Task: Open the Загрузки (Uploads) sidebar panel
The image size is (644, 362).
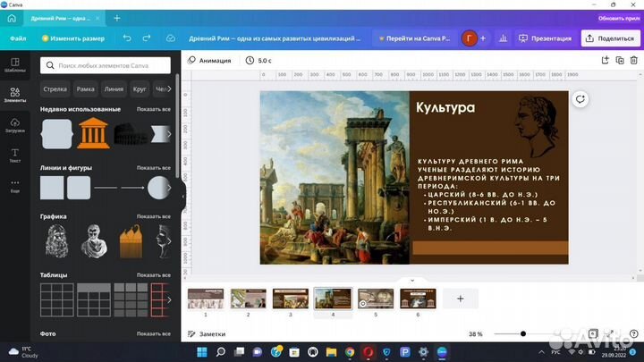Action: coord(14,125)
